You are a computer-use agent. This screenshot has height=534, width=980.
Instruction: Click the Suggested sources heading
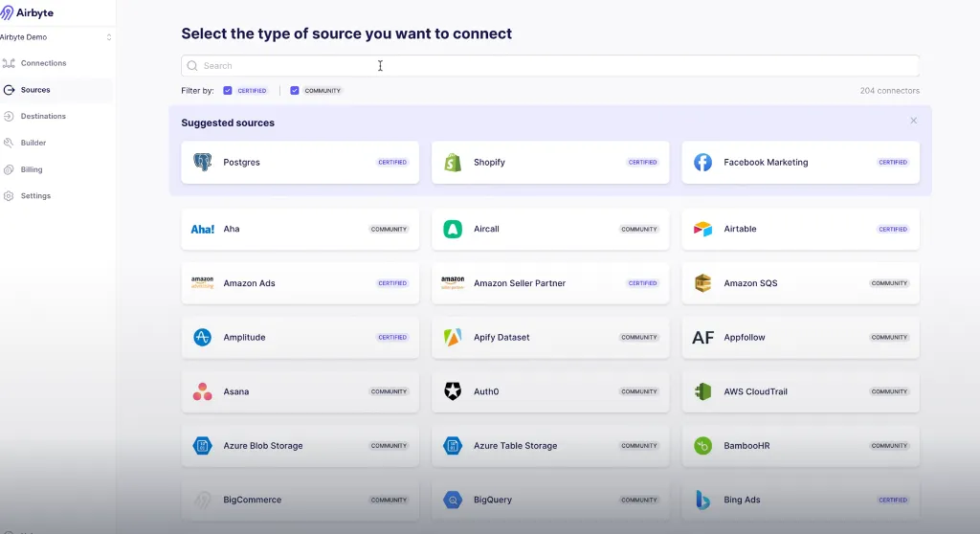228,123
